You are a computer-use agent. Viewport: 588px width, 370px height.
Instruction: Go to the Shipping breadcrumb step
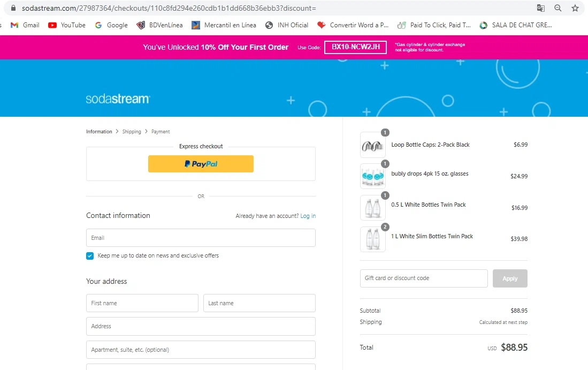pyautogui.click(x=132, y=132)
